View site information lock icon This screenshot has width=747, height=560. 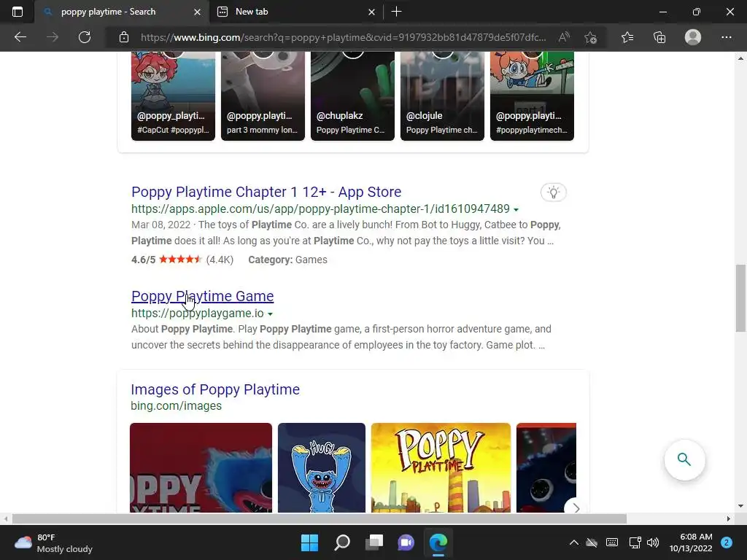tap(124, 37)
